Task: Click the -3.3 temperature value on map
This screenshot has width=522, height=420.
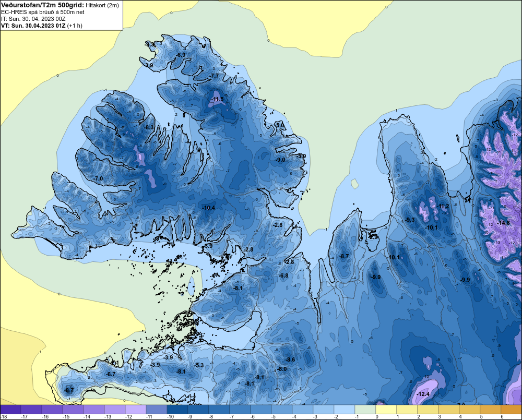Action: click(150, 44)
